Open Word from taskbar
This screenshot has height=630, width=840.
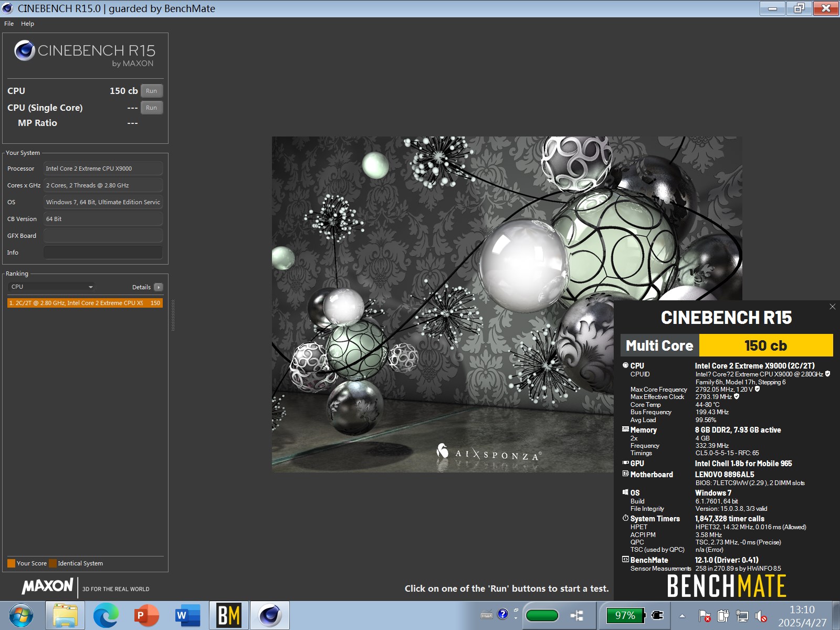[187, 616]
